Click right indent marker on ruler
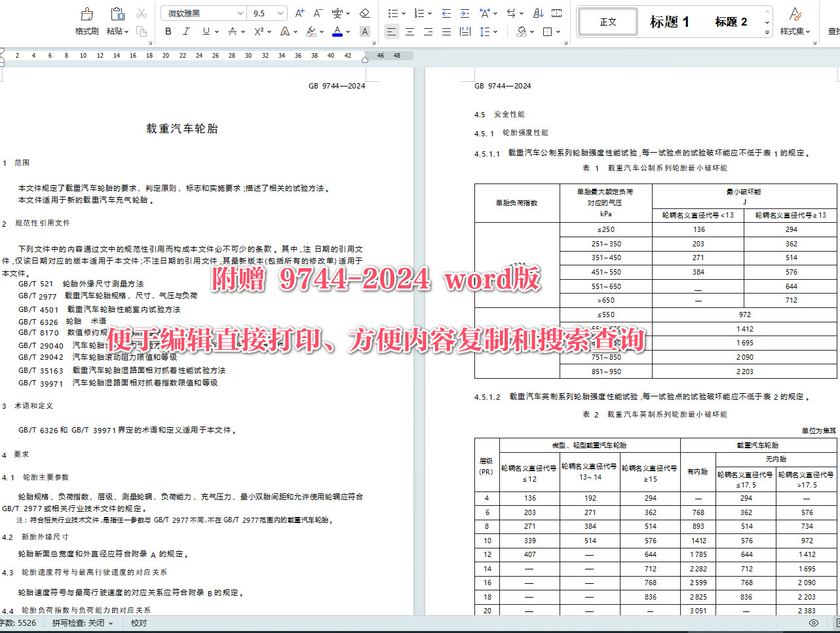This screenshot has width=840, height=633. (x=365, y=60)
